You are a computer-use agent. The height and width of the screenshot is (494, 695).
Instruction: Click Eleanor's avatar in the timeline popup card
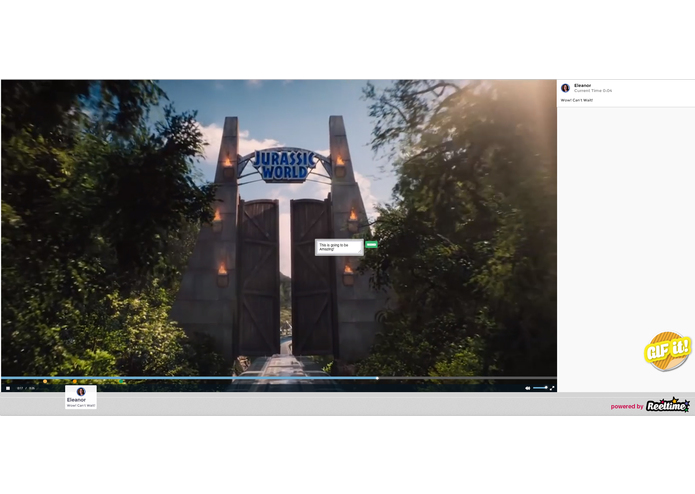click(x=81, y=392)
